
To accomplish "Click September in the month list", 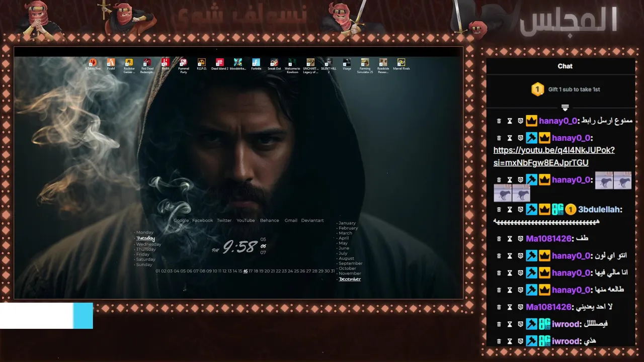I will (x=351, y=263).
